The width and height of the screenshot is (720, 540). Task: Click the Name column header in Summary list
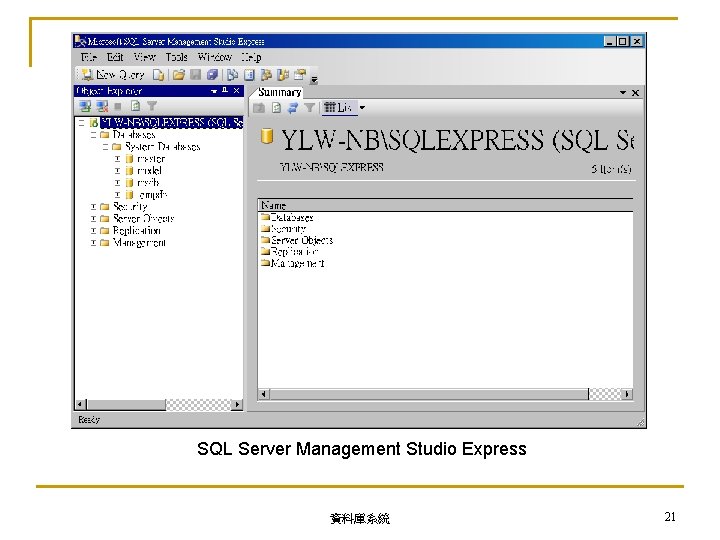point(445,205)
